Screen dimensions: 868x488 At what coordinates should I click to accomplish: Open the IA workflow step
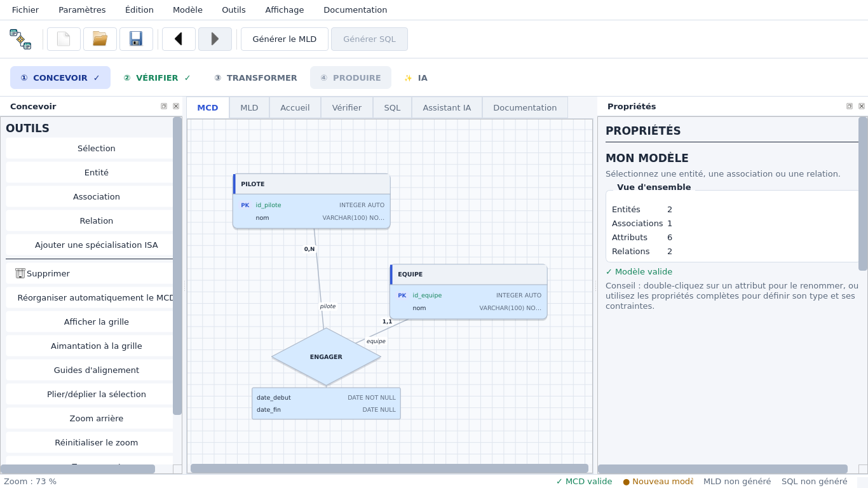416,78
